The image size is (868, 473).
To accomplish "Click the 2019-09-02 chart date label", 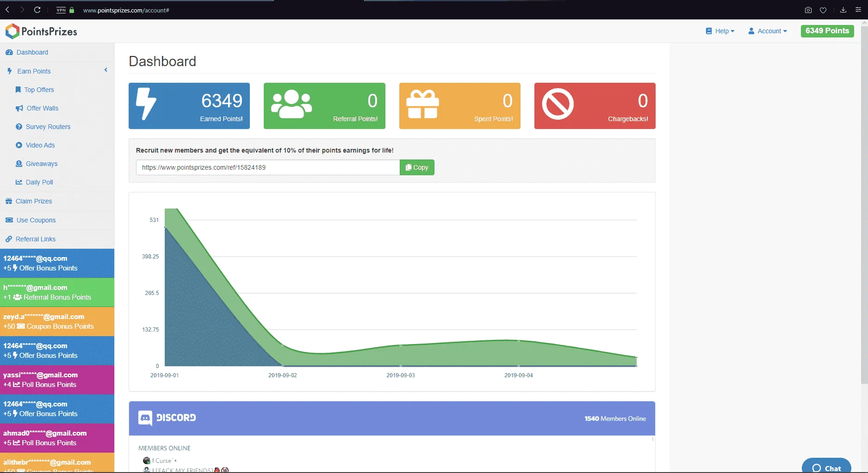I will [283, 375].
